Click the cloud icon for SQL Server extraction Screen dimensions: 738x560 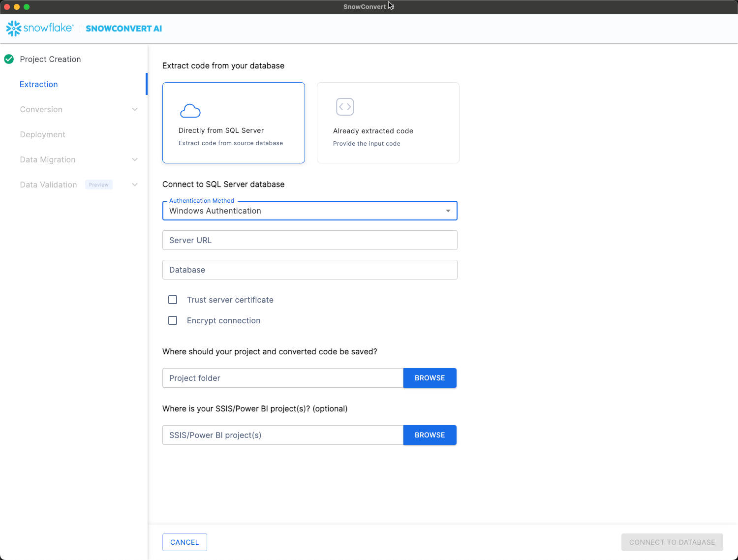[x=190, y=111]
